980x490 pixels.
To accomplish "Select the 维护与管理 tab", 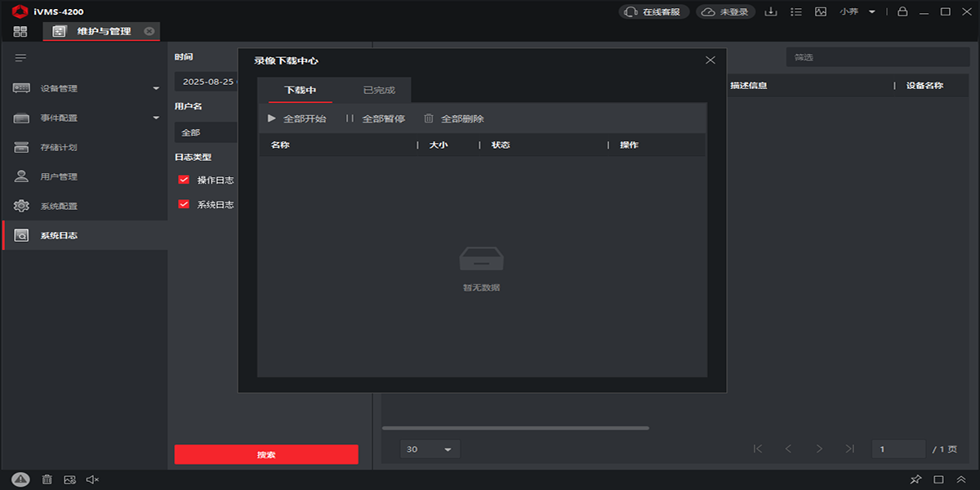I will pos(102,32).
